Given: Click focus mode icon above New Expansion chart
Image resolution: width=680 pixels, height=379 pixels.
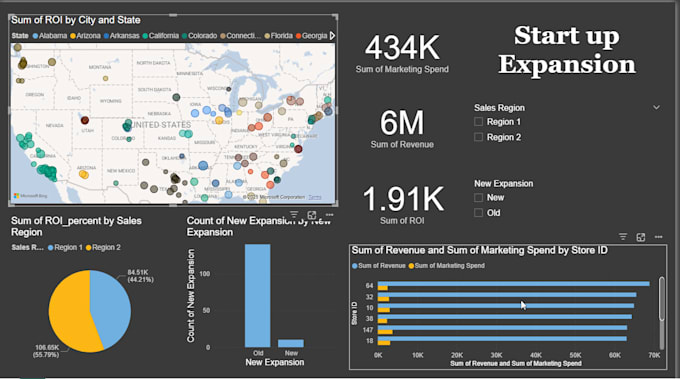Looking at the screenshot, I should pos(312,215).
